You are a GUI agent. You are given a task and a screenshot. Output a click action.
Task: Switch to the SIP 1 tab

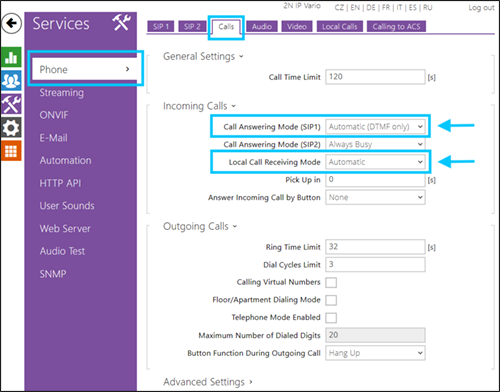(x=161, y=27)
